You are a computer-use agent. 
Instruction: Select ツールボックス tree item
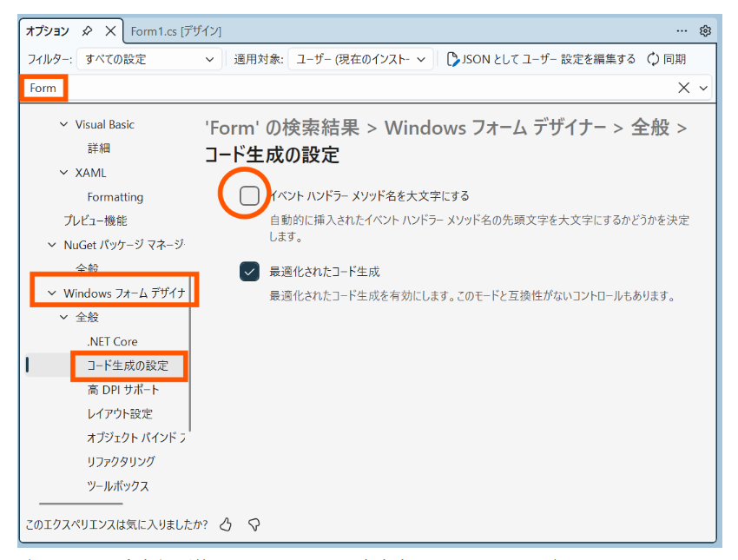pyautogui.click(x=118, y=486)
